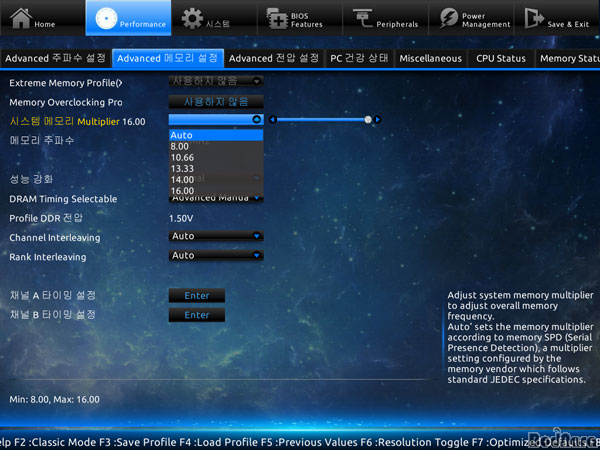Select Auto in the multiplier list
Screen dimensions: 600x450
click(215, 135)
